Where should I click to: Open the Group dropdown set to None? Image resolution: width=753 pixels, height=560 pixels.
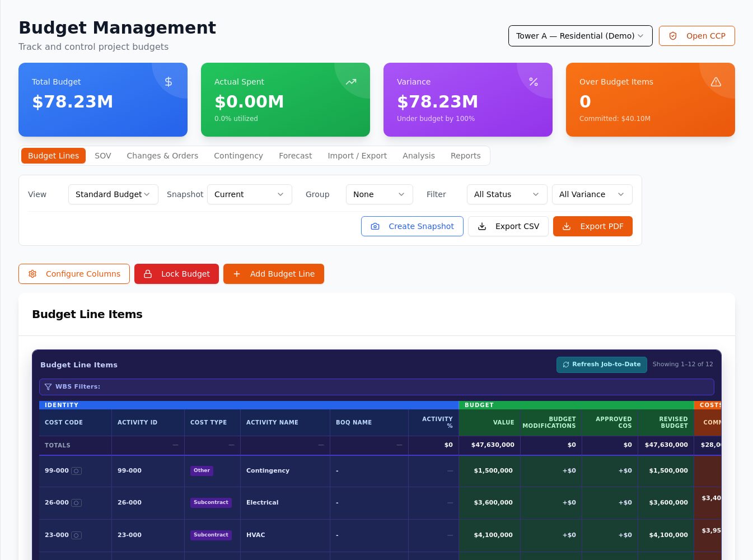(x=380, y=194)
